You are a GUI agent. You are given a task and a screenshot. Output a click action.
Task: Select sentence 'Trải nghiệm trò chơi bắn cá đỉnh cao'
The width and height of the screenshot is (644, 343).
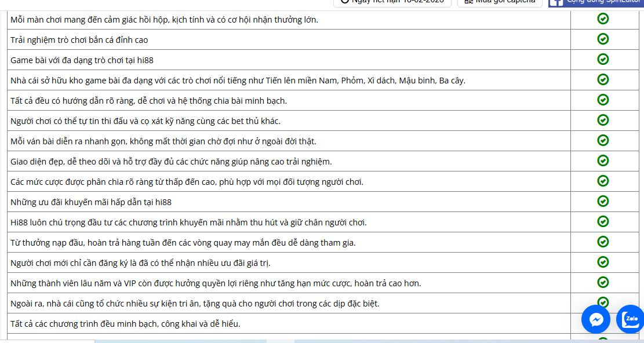pos(79,40)
